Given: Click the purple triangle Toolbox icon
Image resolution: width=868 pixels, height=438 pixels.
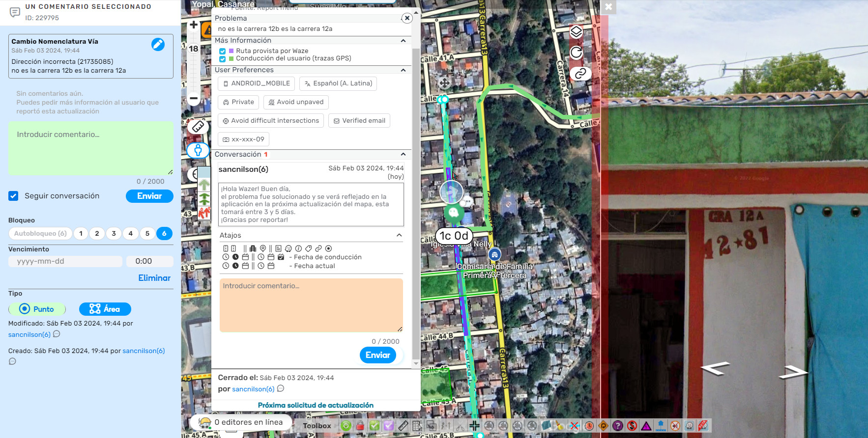Looking at the screenshot, I should 646,426.
